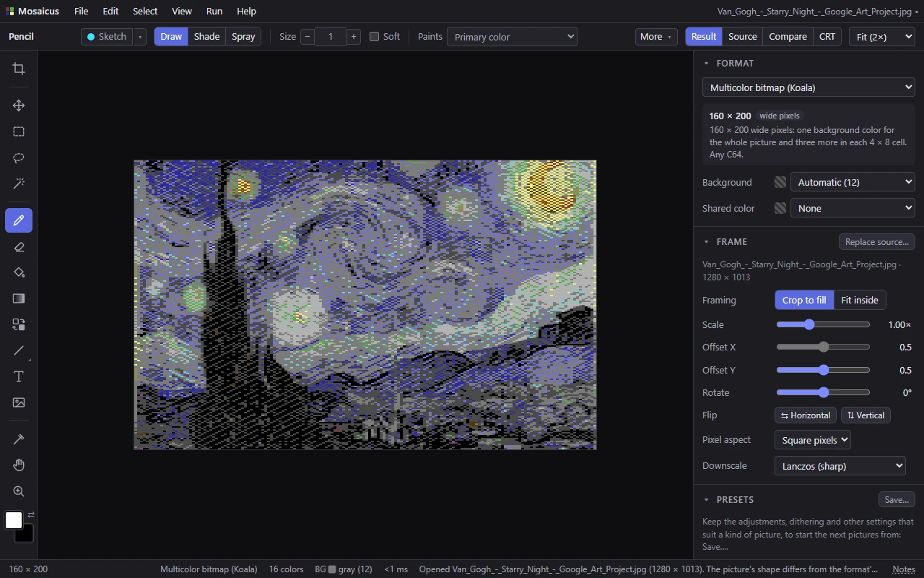This screenshot has width=924, height=578.
Task: Select the Crop tool
Action: click(19, 69)
